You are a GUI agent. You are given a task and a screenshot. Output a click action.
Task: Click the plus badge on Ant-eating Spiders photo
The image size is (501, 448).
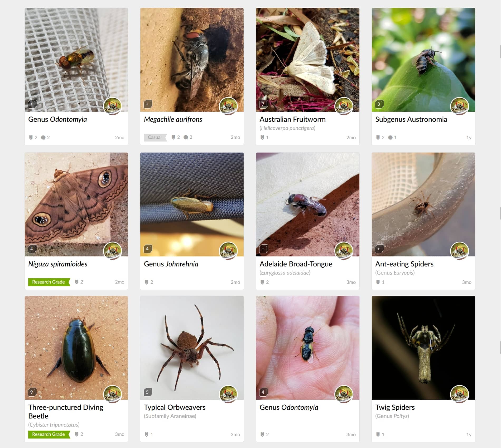tap(379, 249)
